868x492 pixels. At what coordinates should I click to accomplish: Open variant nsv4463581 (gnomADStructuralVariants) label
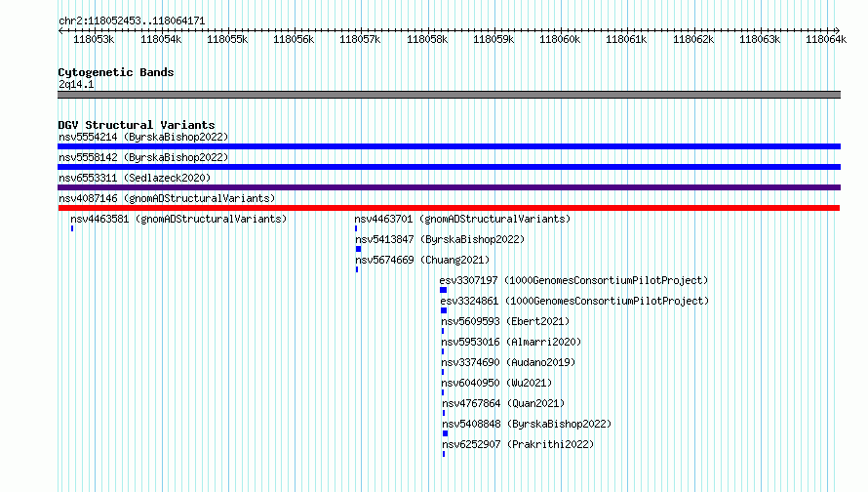coord(178,220)
